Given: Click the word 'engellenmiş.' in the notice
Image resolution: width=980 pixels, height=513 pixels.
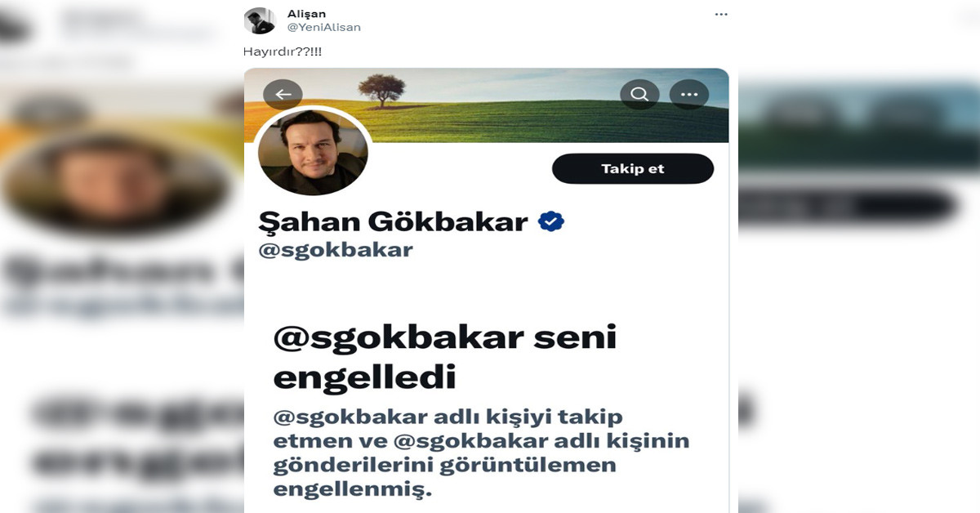Looking at the screenshot, I should pyautogui.click(x=351, y=490).
